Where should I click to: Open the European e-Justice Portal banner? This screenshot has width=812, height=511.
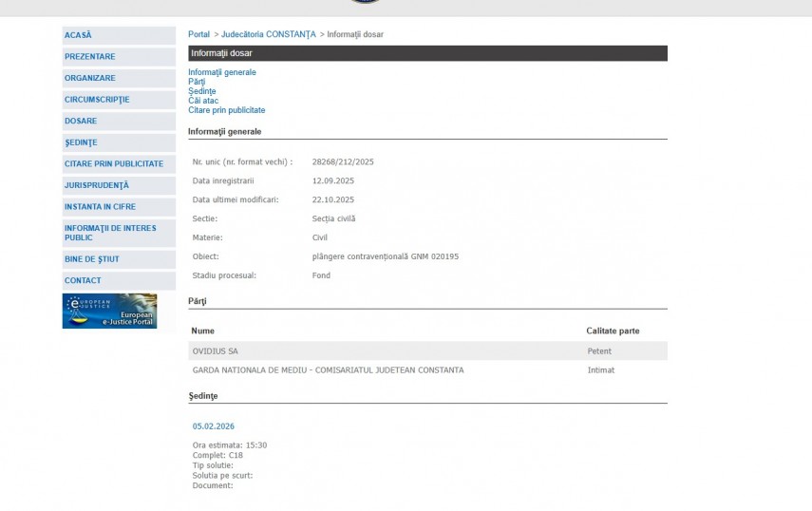point(109,311)
